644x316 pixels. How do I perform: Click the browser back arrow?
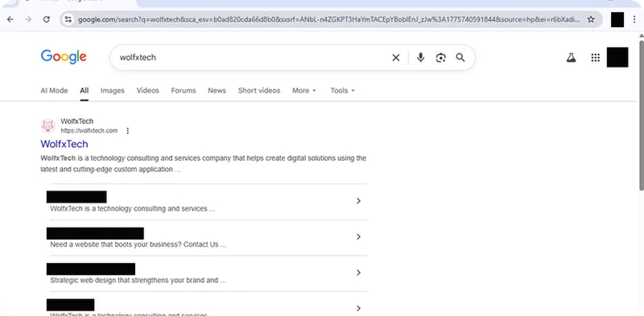10,19
